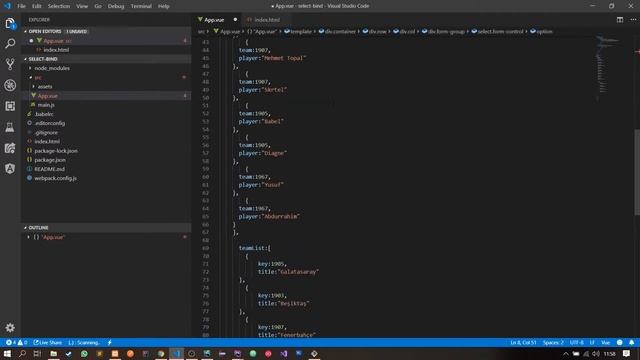Image resolution: width=640 pixels, height=360 pixels.
Task: Open editor More Actions ellipsis
Action: point(633,20)
